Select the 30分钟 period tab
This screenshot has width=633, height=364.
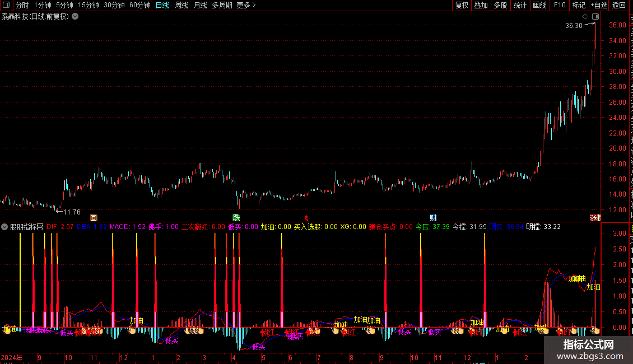[114, 5]
